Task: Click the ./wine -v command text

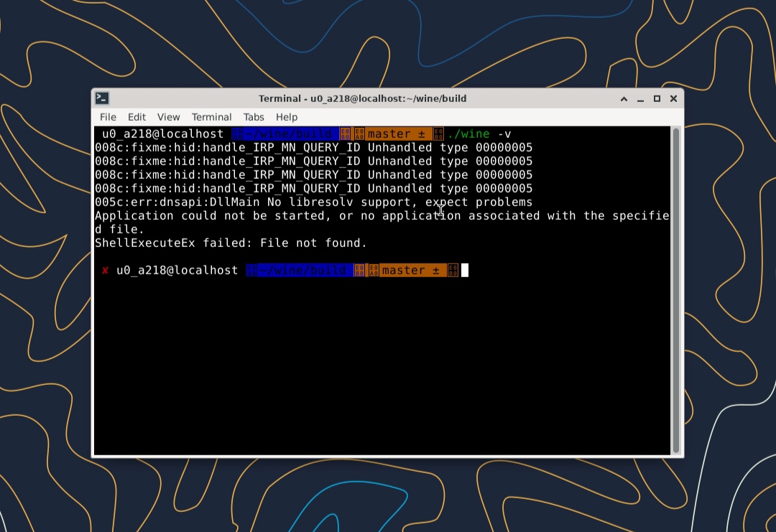Action: [479, 134]
